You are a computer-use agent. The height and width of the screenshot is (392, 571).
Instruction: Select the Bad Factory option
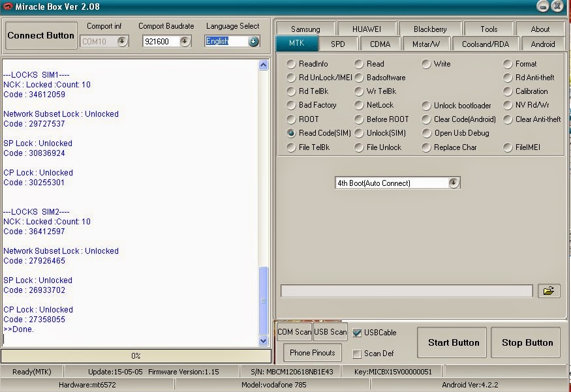[290, 105]
